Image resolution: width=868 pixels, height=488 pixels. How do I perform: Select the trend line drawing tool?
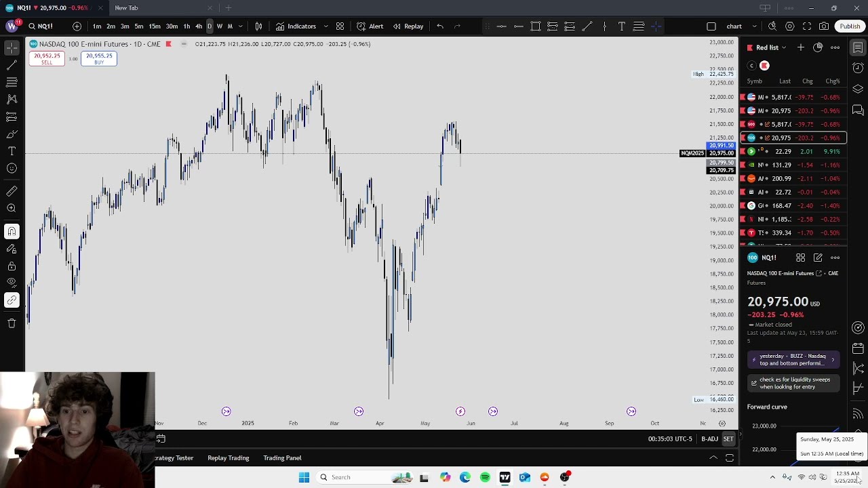[x=12, y=65]
